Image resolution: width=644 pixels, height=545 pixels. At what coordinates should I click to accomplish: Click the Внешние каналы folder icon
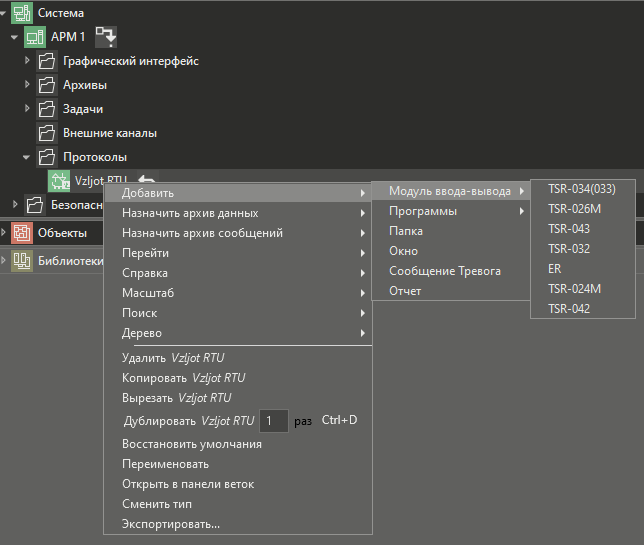tap(47, 133)
